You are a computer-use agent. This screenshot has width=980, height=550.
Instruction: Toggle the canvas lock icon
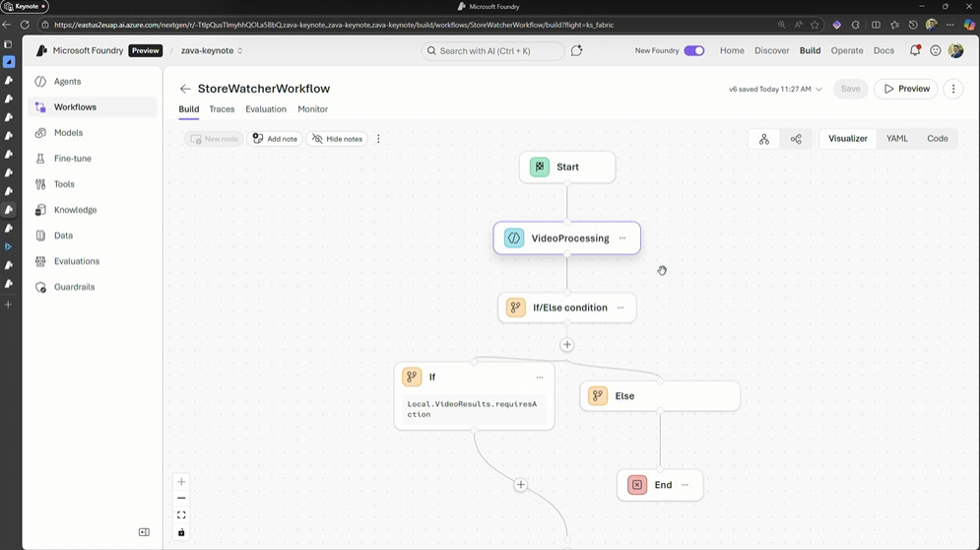click(x=181, y=532)
